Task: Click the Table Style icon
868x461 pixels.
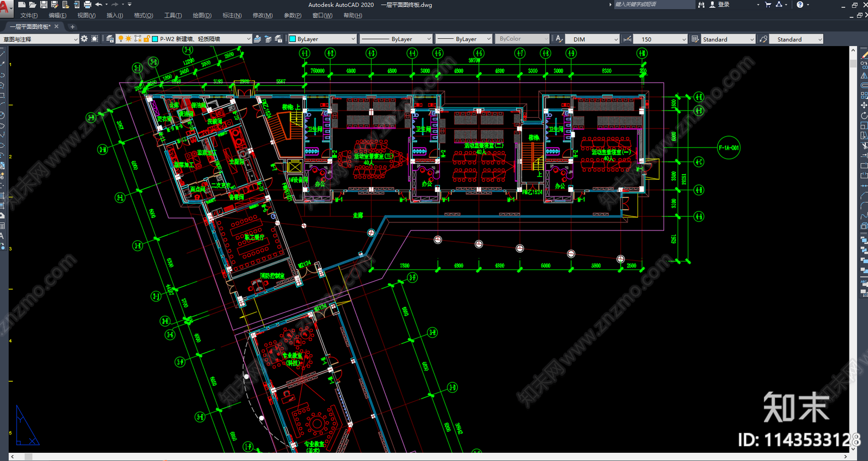Action: pos(695,39)
